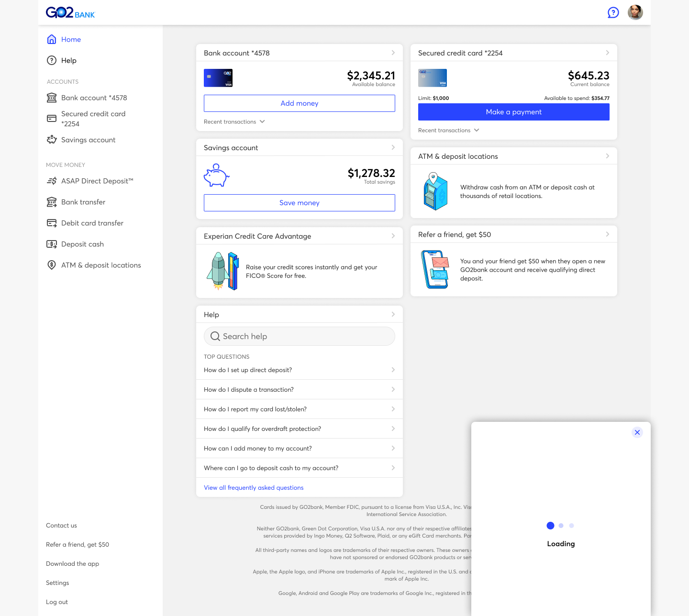Expand 'How do I dispute a transaction?' question
689x616 pixels.
tap(299, 390)
